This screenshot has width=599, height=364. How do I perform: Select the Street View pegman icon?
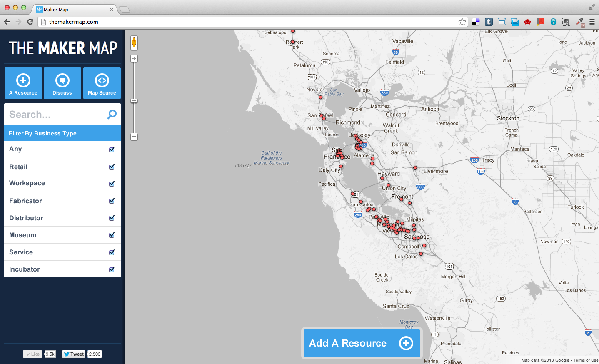(x=134, y=42)
